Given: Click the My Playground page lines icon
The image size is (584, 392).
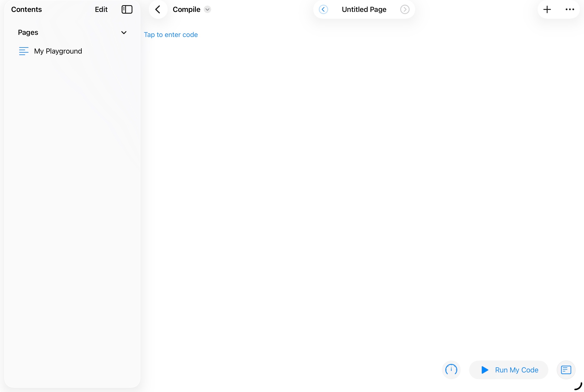Looking at the screenshot, I should pyautogui.click(x=24, y=51).
